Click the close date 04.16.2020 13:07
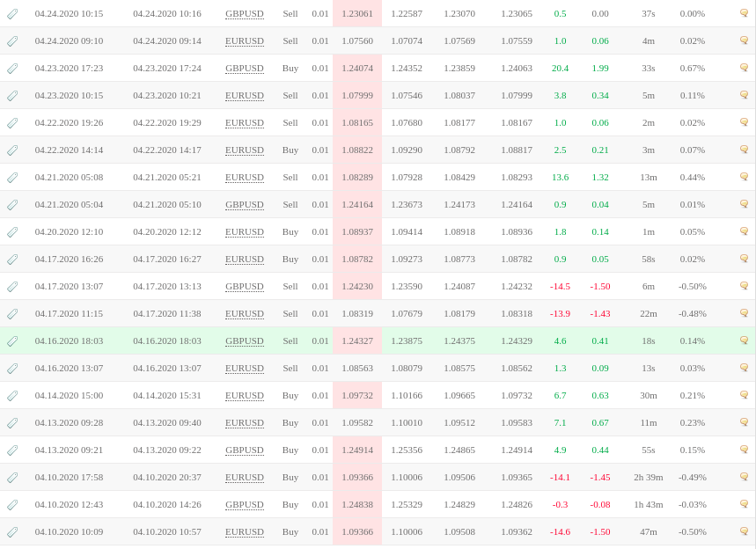Image resolution: width=756 pixels, height=549 pixels. coord(167,368)
